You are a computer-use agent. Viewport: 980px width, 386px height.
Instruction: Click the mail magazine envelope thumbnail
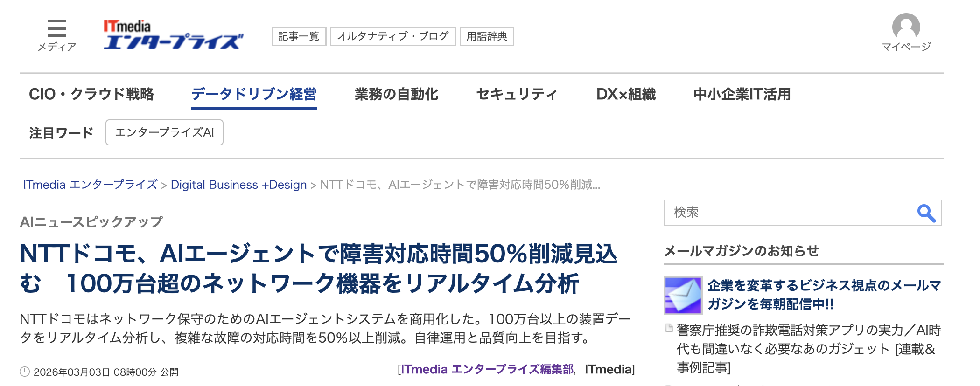683,296
